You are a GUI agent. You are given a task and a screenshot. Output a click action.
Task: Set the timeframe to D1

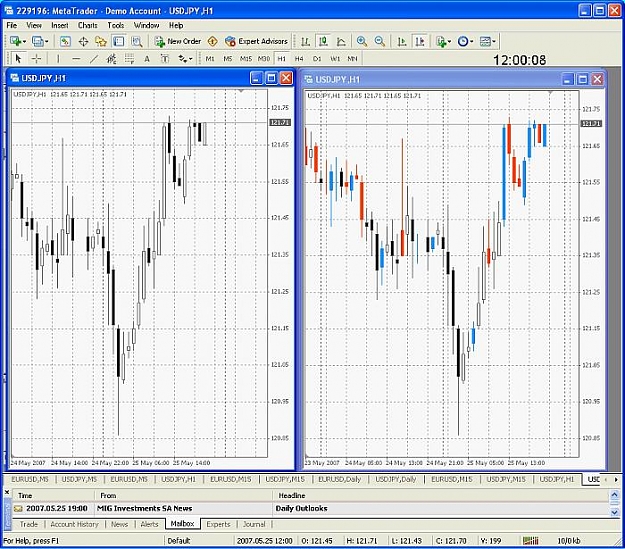coord(317,59)
